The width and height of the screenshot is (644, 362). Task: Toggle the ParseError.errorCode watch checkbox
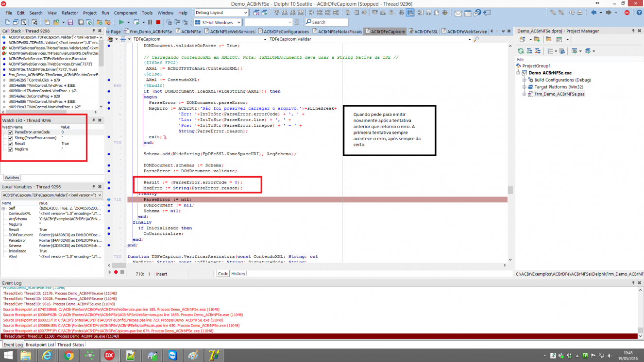pos(10,132)
